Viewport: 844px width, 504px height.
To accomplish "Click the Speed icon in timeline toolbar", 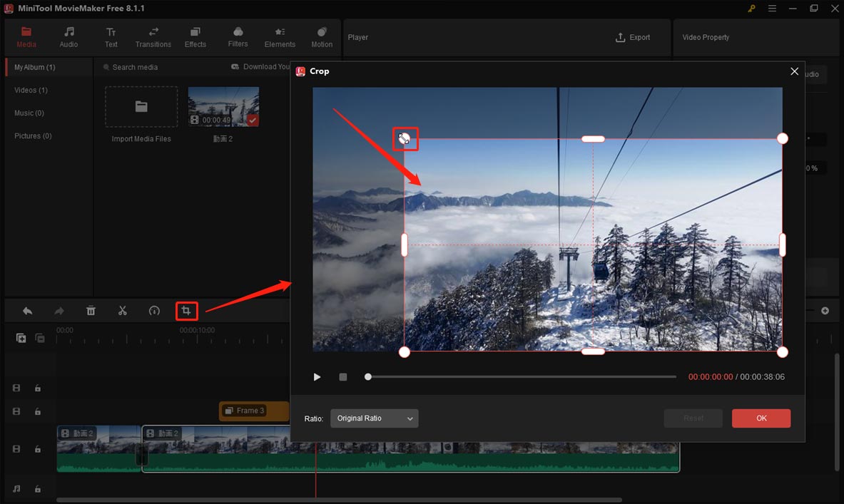I will tap(155, 311).
